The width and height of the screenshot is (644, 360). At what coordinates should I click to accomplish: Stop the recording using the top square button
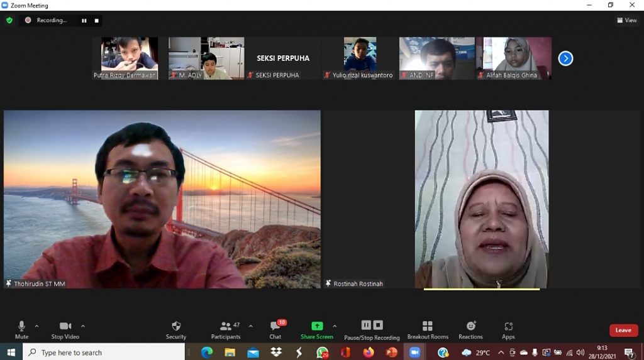click(96, 20)
